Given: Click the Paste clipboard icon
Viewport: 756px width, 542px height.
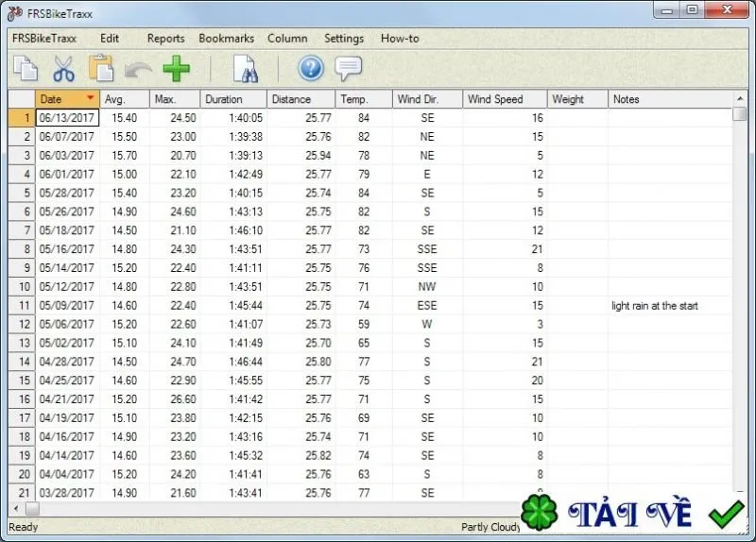Looking at the screenshot, I should [101, 68].
